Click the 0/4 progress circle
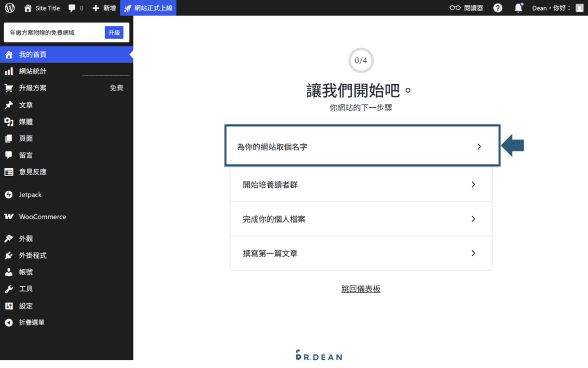This screenshot has width=588, height=368. 360,60
